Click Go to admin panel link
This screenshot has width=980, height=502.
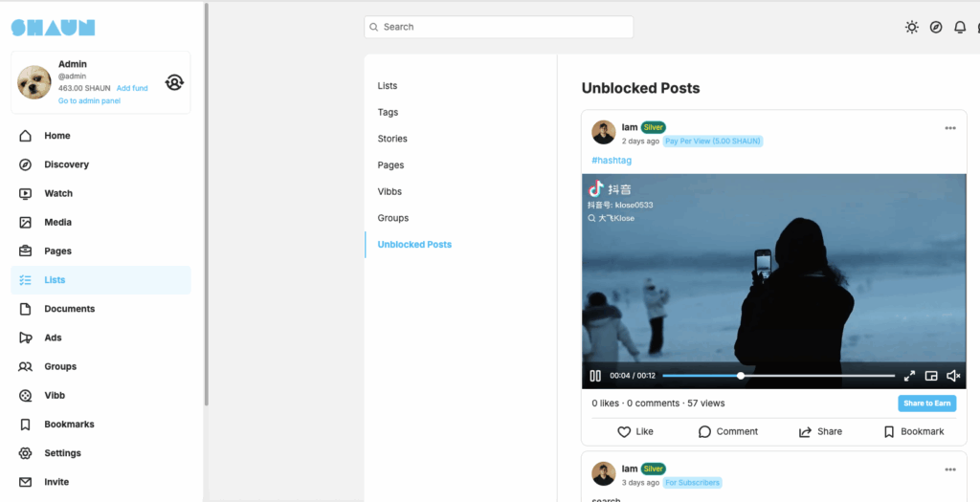click(89, 100)
